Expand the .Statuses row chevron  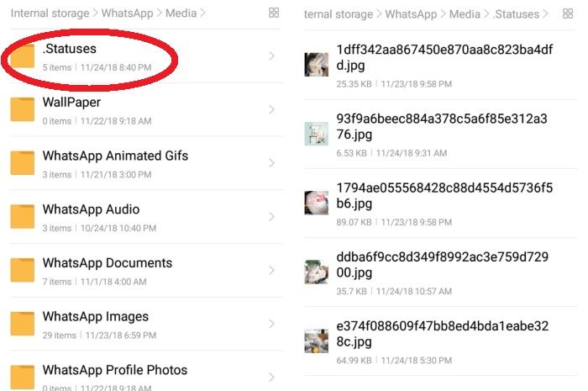272,55
